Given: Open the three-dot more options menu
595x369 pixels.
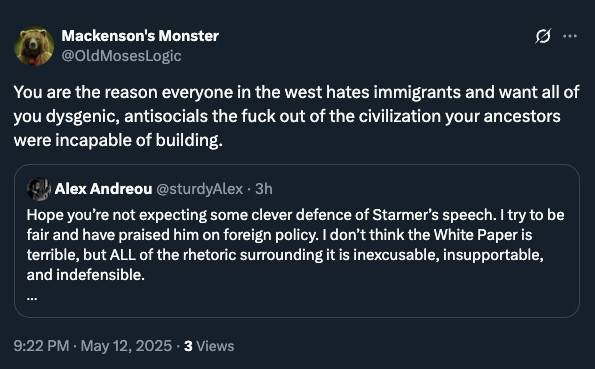Looking at the screenshot, I should click(570, 36).
